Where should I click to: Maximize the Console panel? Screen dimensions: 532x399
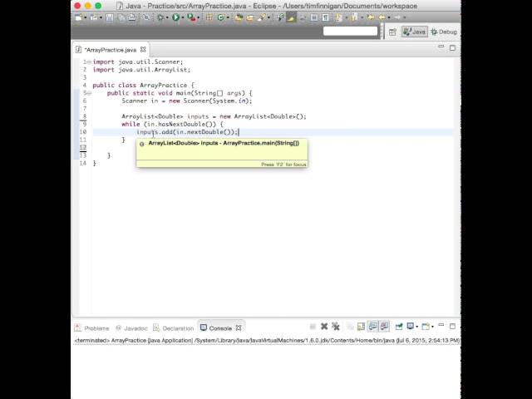[452, 326]
